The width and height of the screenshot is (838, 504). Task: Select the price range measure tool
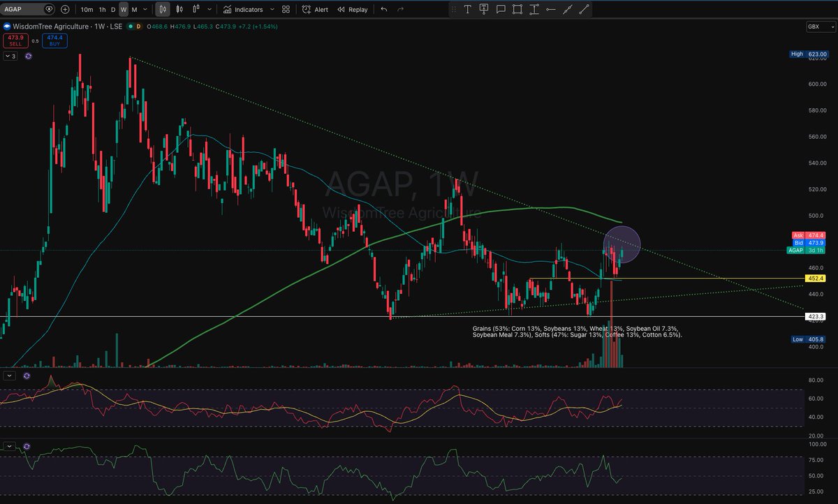coord(534,10)
